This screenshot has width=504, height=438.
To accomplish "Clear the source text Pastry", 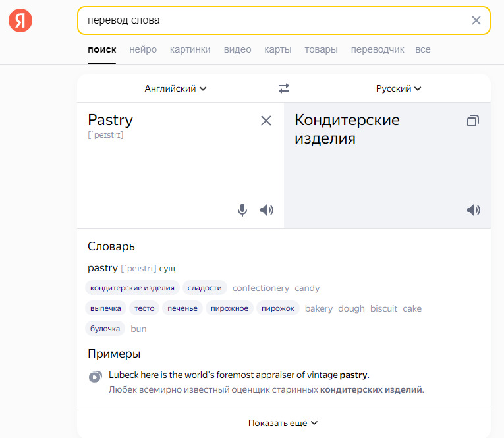I will click(266, 121).
